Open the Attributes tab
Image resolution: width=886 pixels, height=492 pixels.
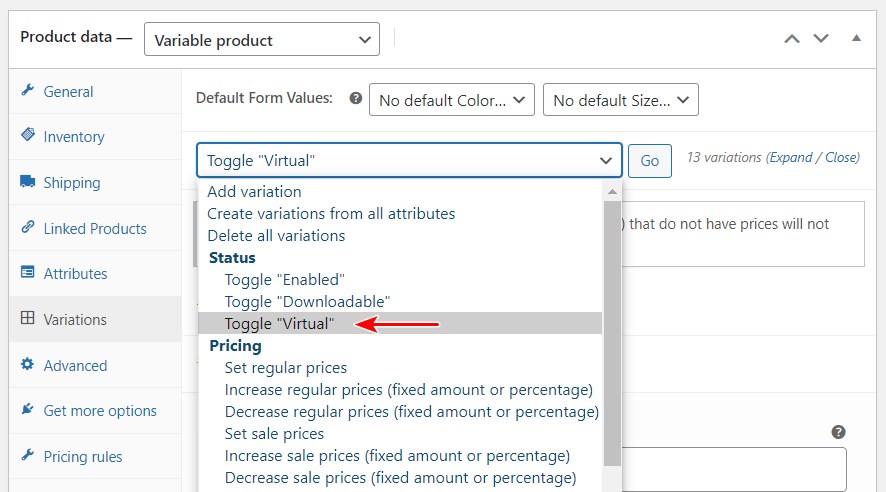pyautogui.click(x=95, y=273)
